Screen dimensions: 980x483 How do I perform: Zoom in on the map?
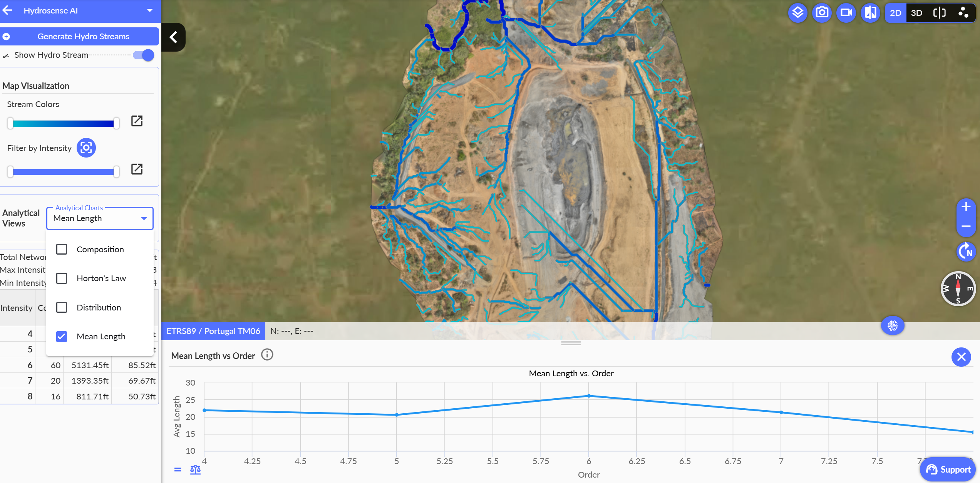point(966,207)
